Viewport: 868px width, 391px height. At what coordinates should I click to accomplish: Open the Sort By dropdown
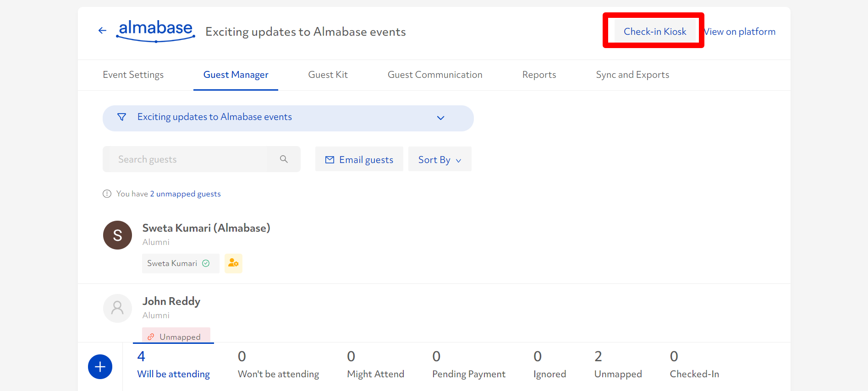coord(440,159)
